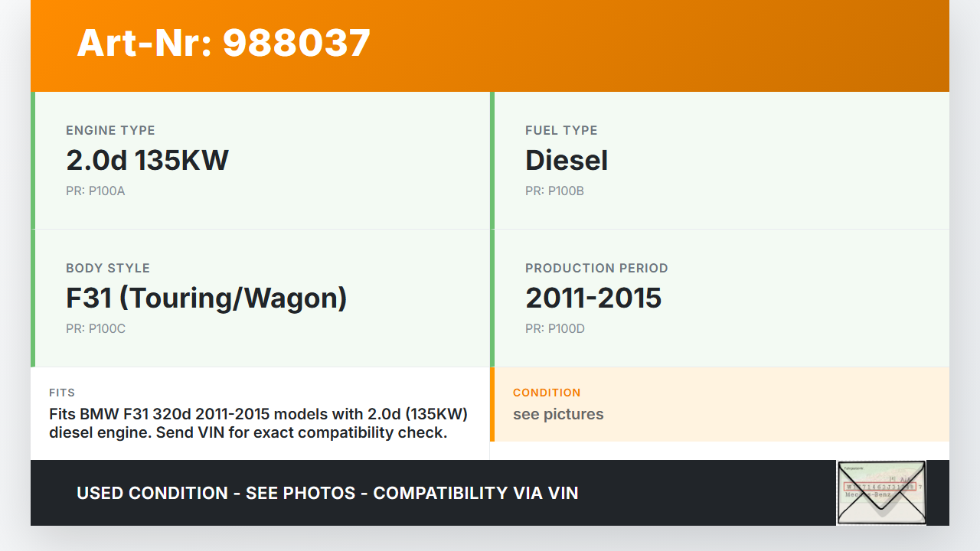Click the orange CONDITION label
The image size is (980, 551).
coord(547,393)
